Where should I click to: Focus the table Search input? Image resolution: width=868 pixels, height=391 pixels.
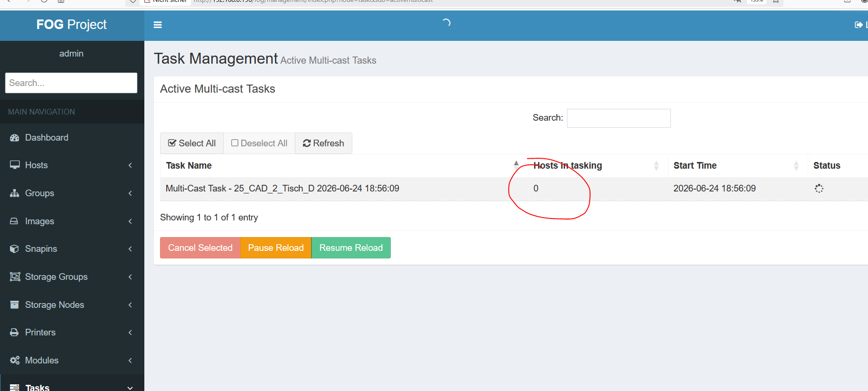click(619, 118)
